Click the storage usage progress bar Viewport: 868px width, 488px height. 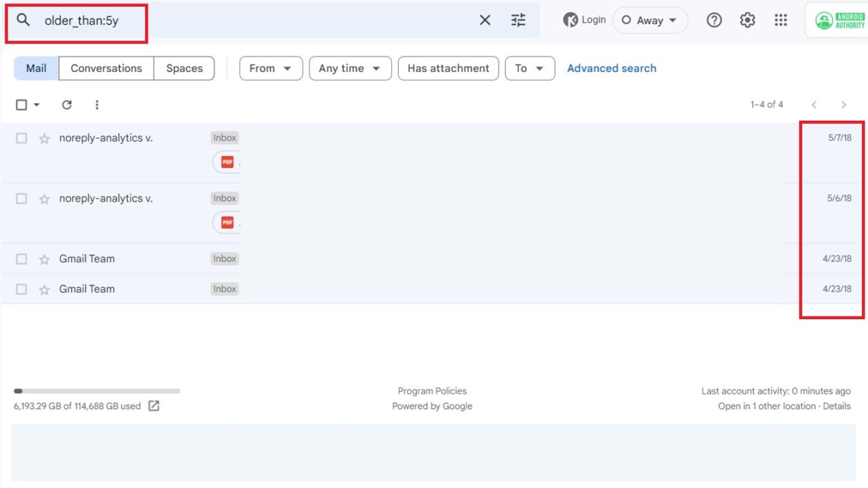[97, 391]
